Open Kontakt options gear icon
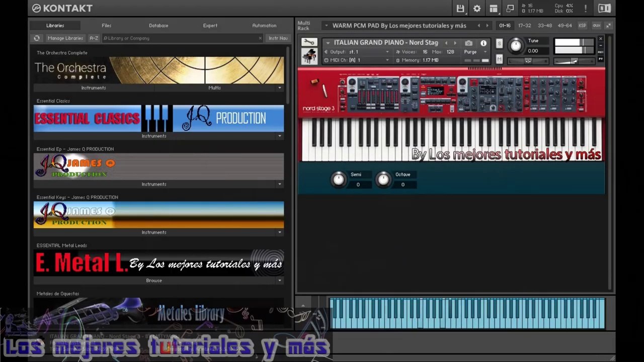 coord(477,8)
